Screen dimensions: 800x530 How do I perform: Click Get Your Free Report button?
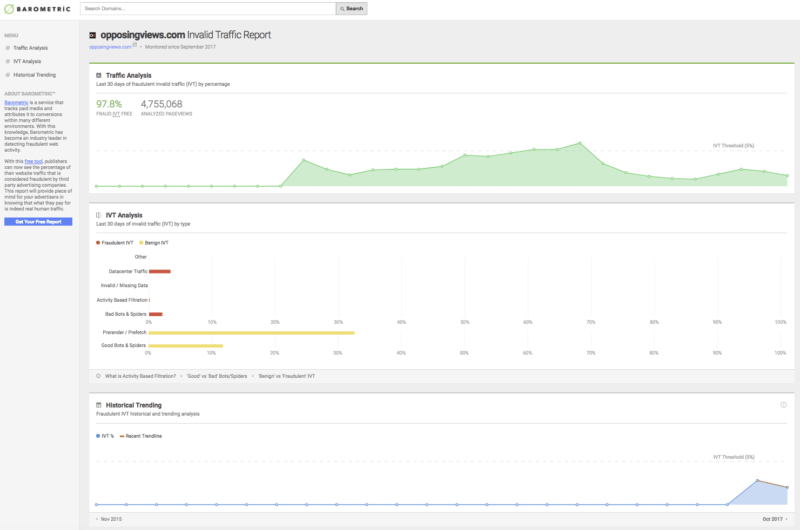click(x=38, y=221)
